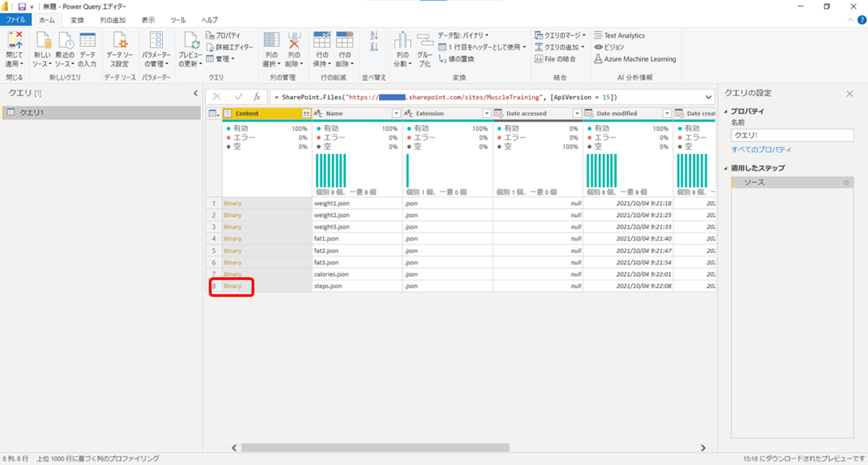Viewport: 868px width, 465px height.
Task: Sort descending with the Z-A icon
Action: [374, 48]
